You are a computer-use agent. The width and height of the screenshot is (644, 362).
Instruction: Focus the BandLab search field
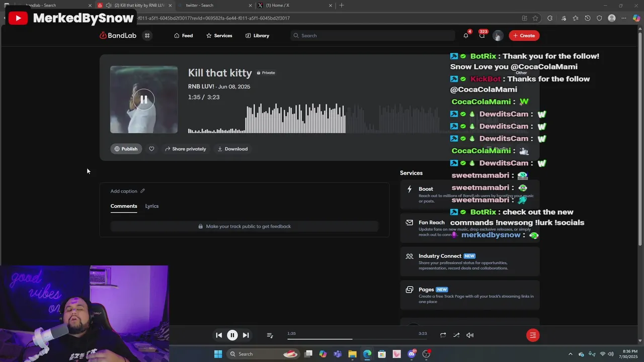373,36
